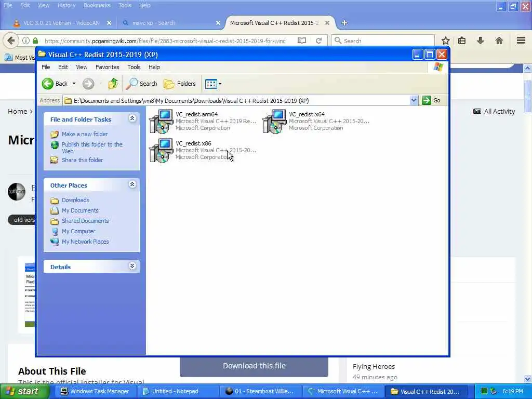532x399 pixels.
Task: Toggle Reader View in the browser
Action: (x=302, y=41)
